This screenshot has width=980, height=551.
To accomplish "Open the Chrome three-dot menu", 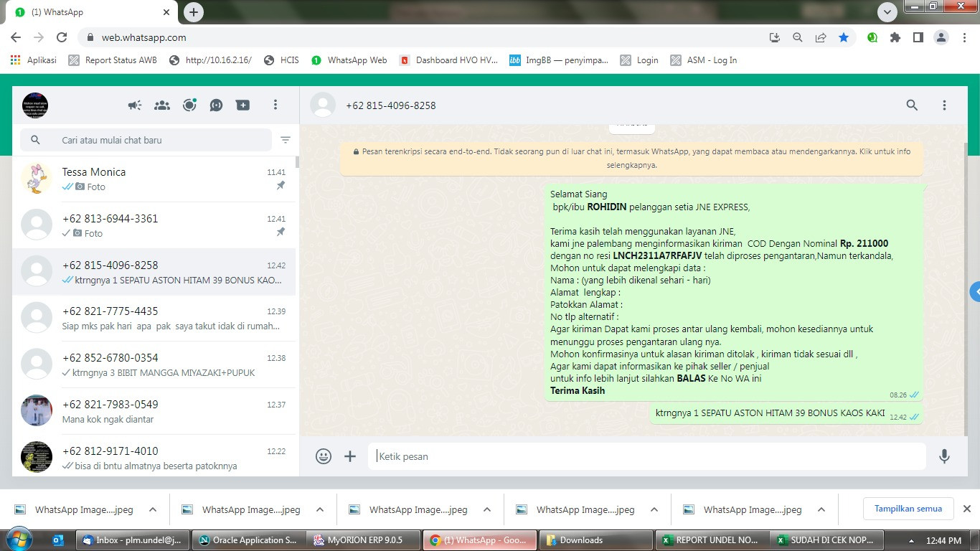I will tap(964, 37).
